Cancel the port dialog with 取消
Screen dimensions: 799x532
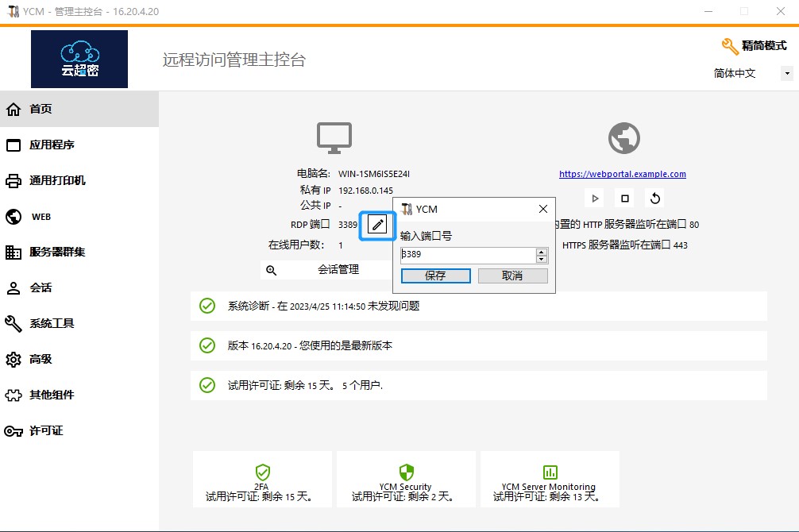click(512, 276)
